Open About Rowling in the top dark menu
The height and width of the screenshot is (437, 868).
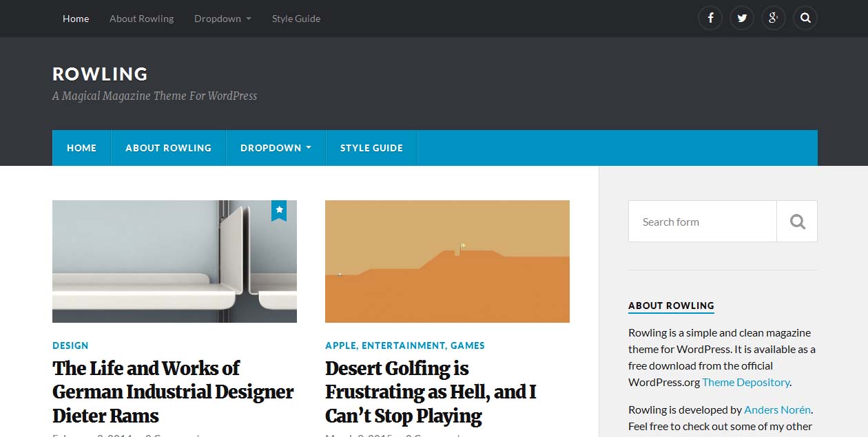click(142, 19)
